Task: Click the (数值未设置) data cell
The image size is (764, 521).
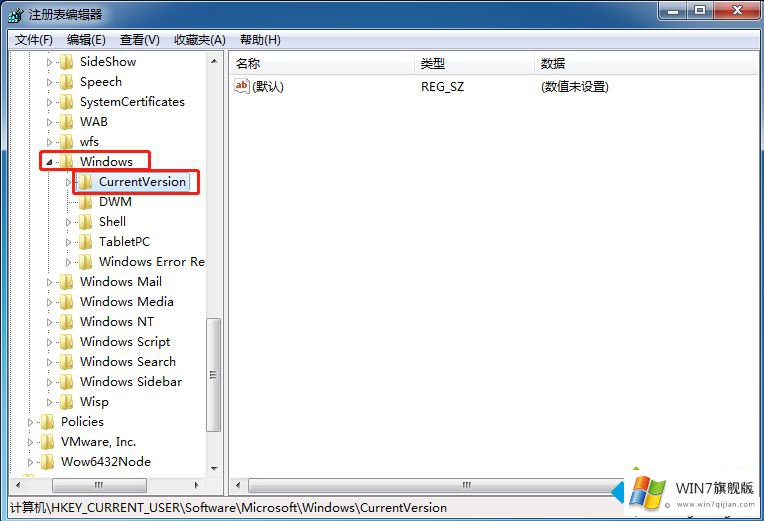Action: click(x=574, y=87)
